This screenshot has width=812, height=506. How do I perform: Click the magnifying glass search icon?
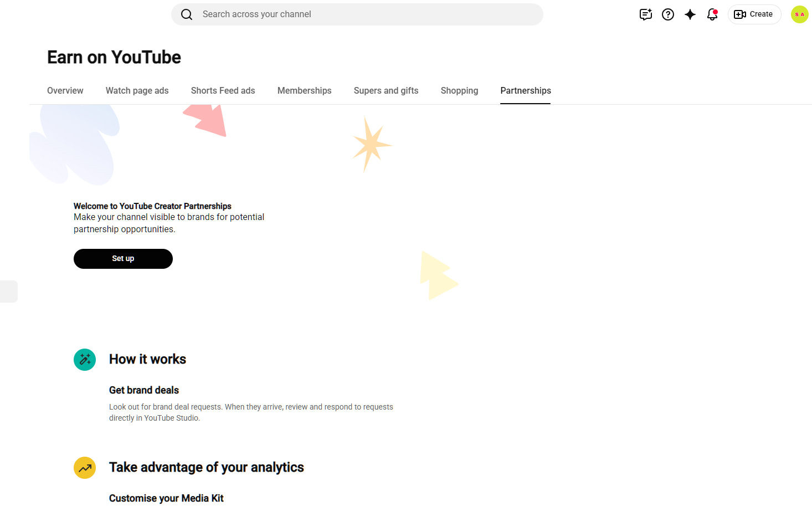(x=187, y=14)
